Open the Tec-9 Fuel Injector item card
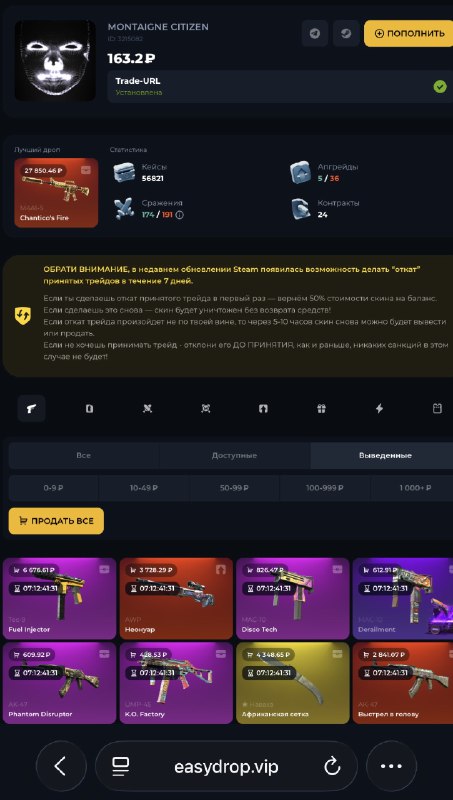Screen dimensions: 453x800 tap(59, 598)
